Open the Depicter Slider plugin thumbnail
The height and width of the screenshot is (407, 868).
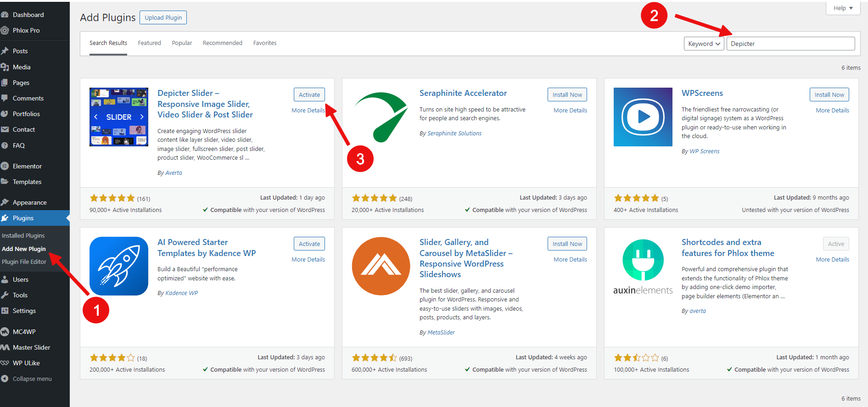click(119, 117)
